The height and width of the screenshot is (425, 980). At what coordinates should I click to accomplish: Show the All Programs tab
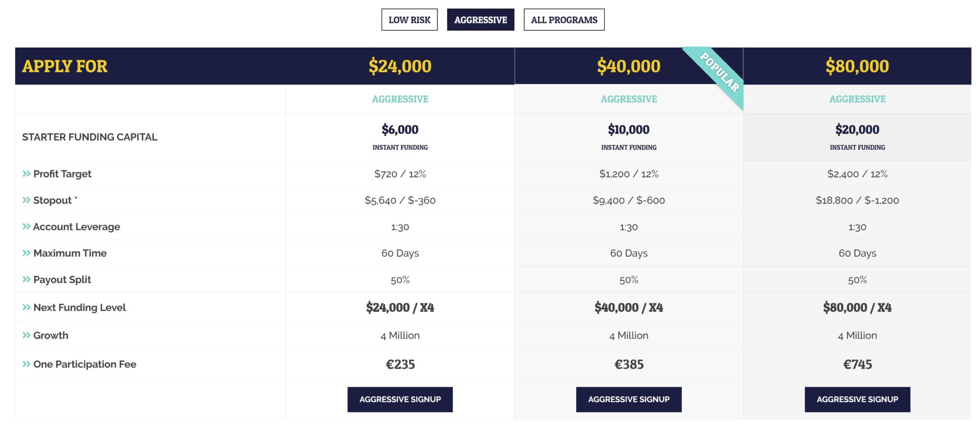point(564,20)
